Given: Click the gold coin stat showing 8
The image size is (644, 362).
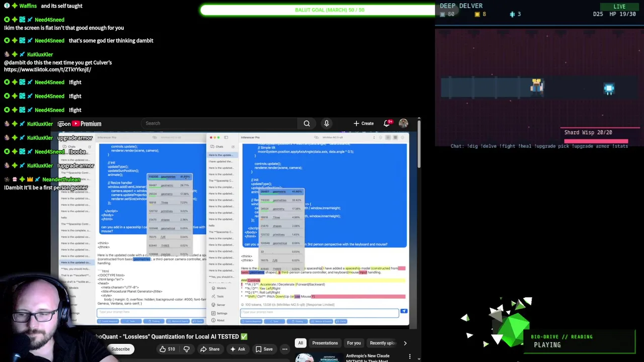Looking at the screenshot, I should click(480, 14).
